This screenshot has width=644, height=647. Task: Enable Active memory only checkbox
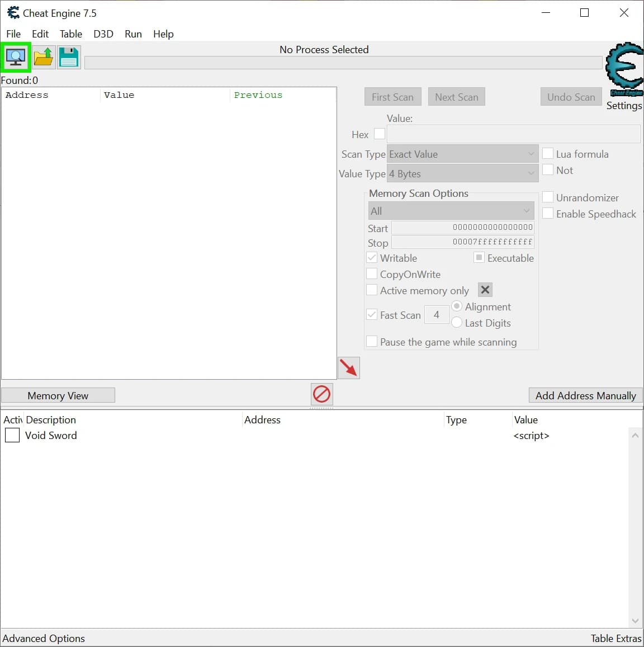[372, 290]
